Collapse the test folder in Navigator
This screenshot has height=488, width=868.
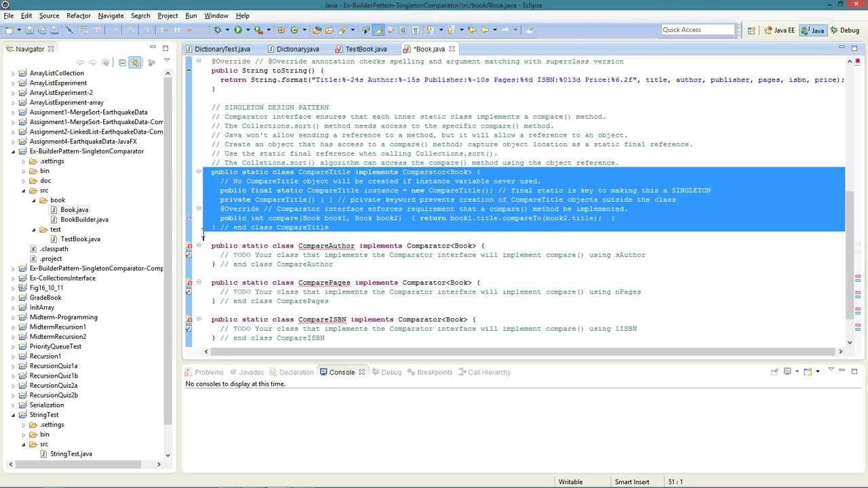[x=35, y=229]
